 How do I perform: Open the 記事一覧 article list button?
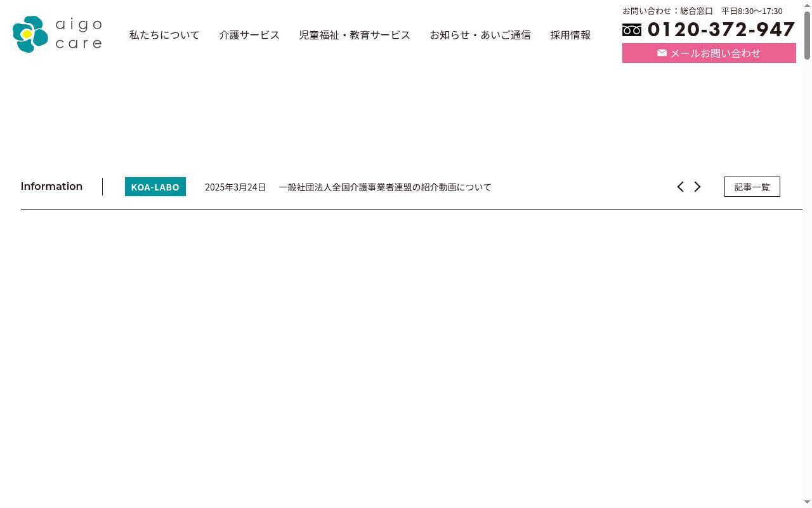(x=752, y=187)
